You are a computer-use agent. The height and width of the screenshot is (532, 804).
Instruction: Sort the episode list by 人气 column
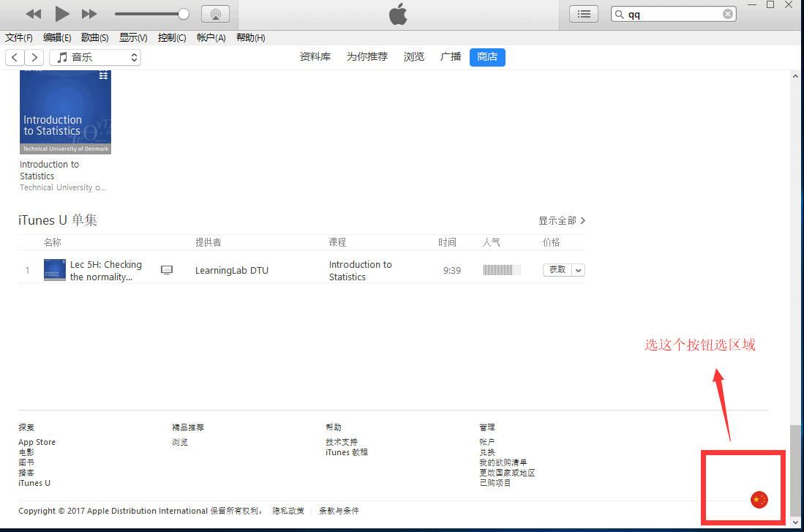point(491,242)
